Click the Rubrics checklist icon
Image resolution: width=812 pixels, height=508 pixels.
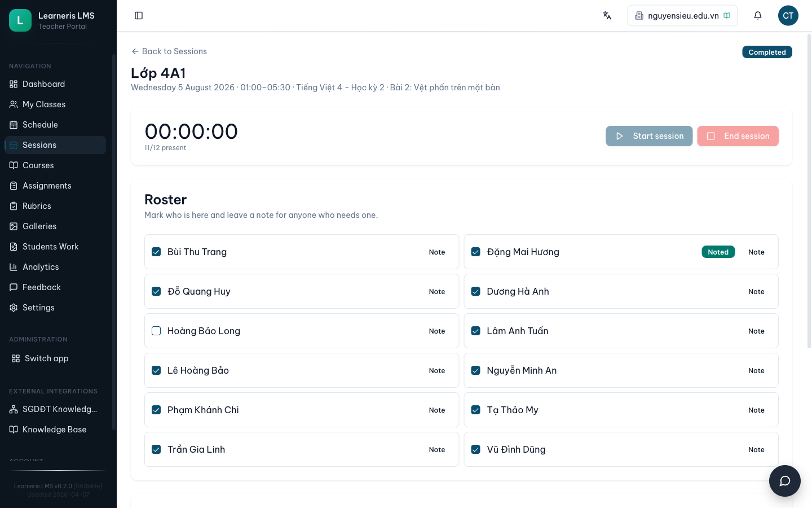(14, 206)
